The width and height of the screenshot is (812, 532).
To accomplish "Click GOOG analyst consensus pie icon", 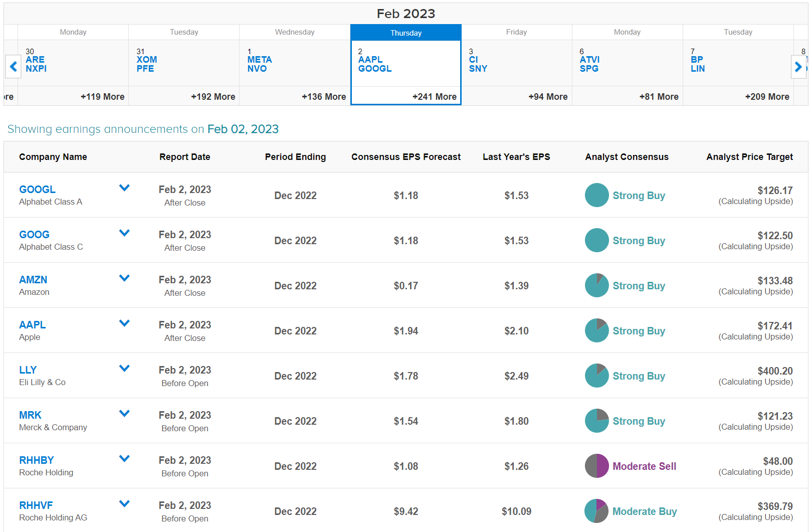I will (596, 240).
